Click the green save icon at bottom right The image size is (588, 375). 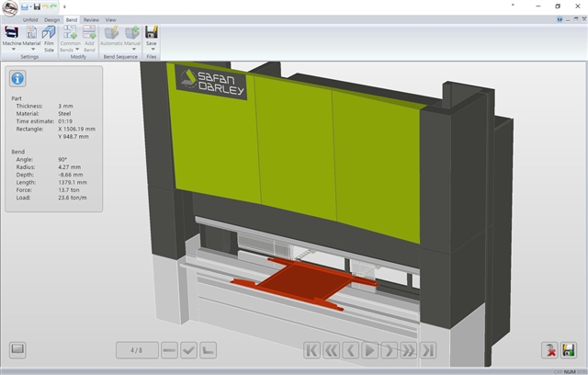pyautogui.click(x=569, y=350)
